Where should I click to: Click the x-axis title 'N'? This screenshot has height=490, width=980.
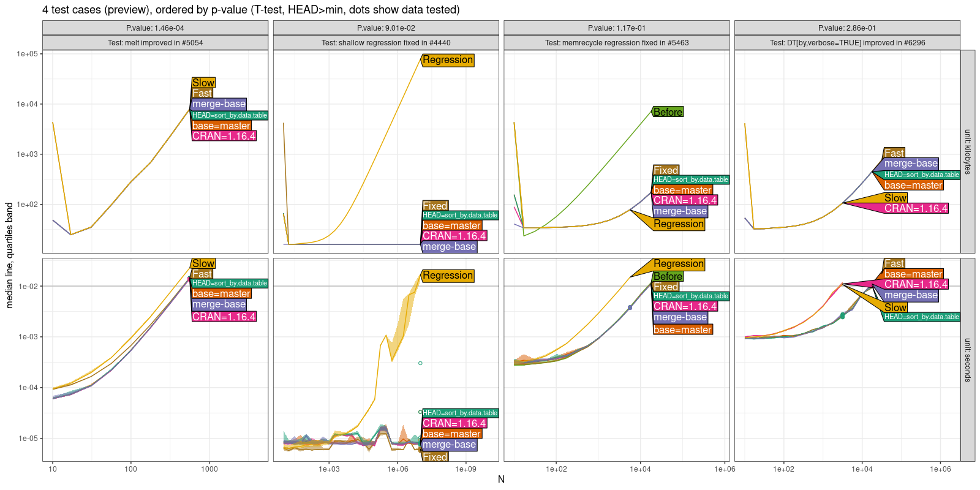tap(501, 479)
